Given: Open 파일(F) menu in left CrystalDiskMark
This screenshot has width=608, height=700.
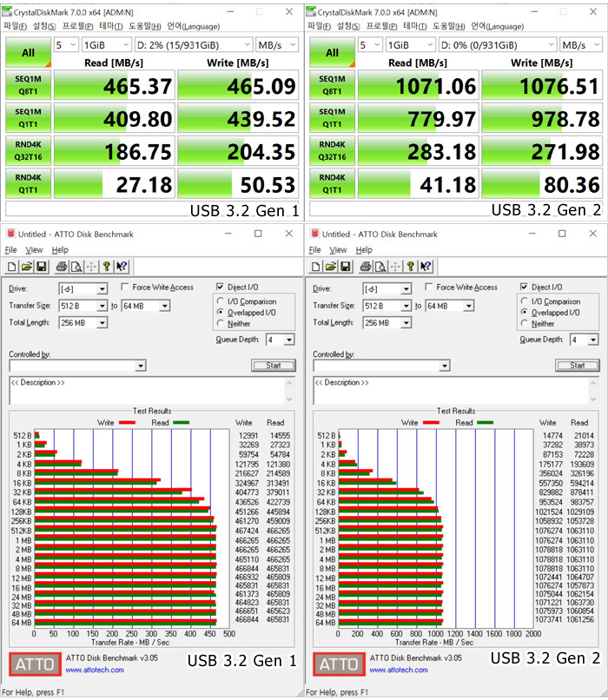Looking at the screenshot, I should tap(15, 26).
